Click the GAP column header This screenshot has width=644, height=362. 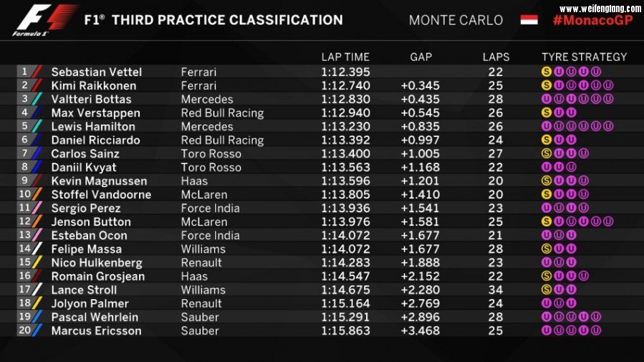tap(420, 57)
